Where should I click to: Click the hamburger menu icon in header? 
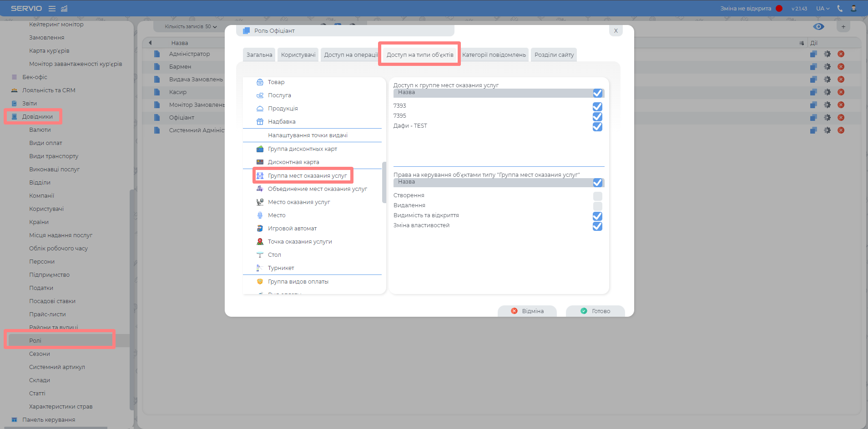coord(52,9)
